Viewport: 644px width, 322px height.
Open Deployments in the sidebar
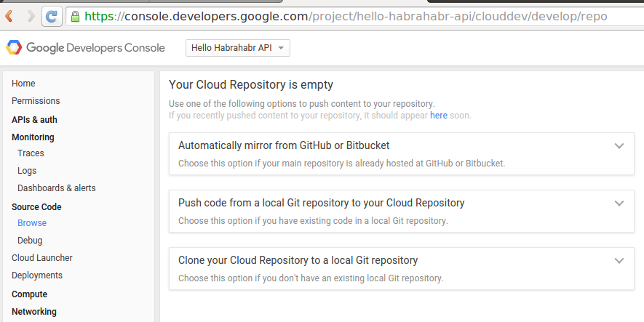pos(37,275)
